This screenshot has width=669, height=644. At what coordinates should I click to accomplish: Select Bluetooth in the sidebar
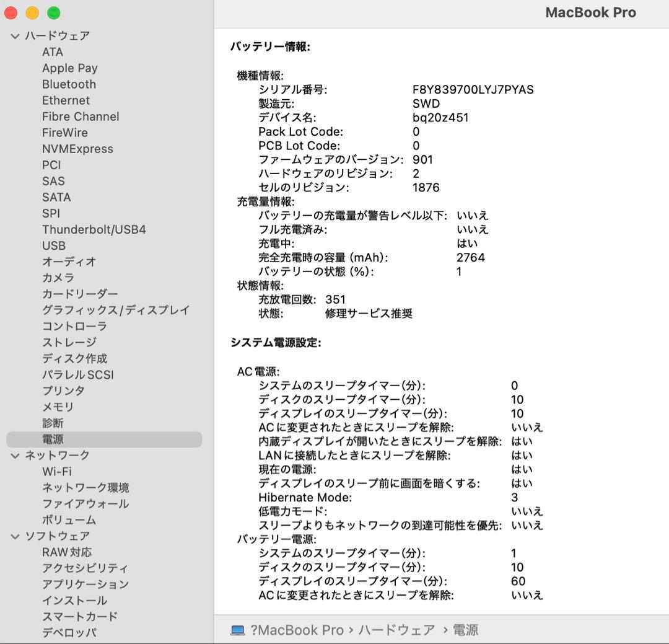click(69, 84)
